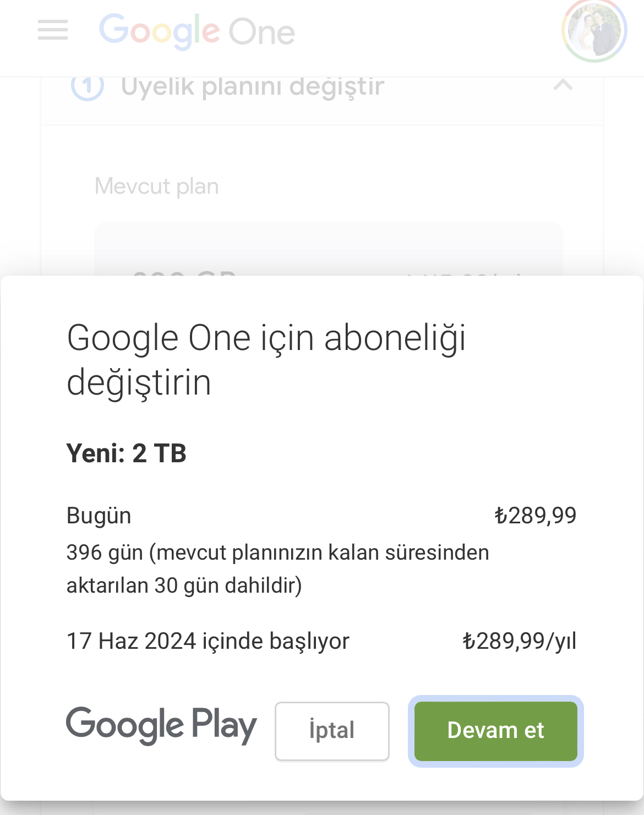Select the current plan card behind dialog
The height and width of the screenshot is (815, 644).
click(x=329, y=249)
